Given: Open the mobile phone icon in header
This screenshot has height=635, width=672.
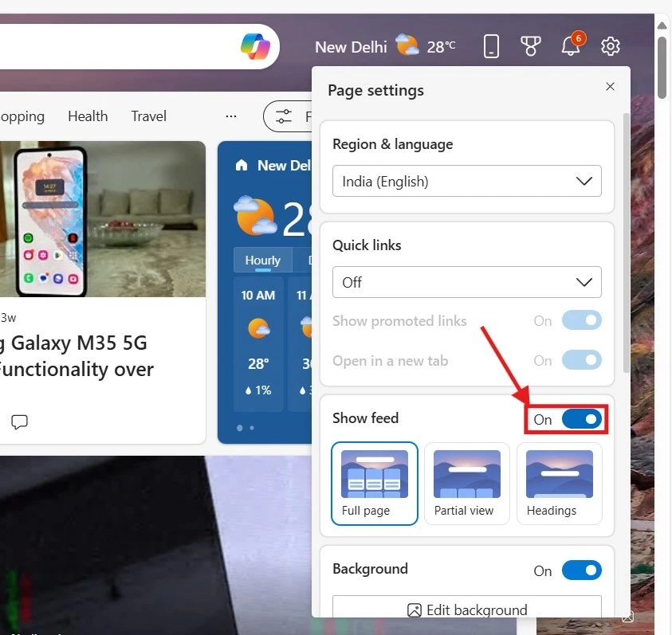Looking at the screenshot, I should click(x=491, y=46).
